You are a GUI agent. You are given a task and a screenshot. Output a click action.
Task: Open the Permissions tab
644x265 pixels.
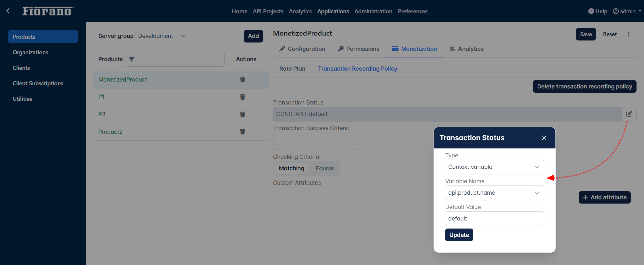359,49
